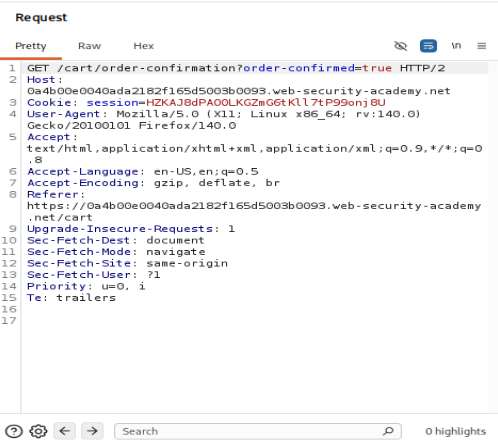Go to previous search match arrow
Image resolution: width=498 pixels, height=446 pixels.
click(65, 431)
